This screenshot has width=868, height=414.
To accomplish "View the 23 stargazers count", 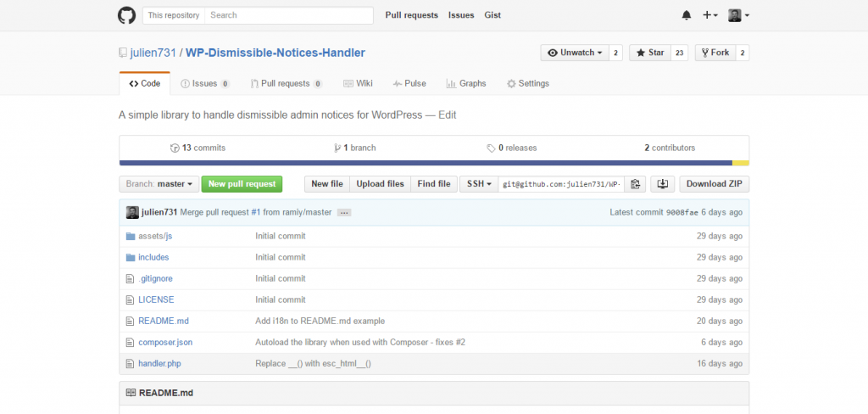I will point(679,53).
